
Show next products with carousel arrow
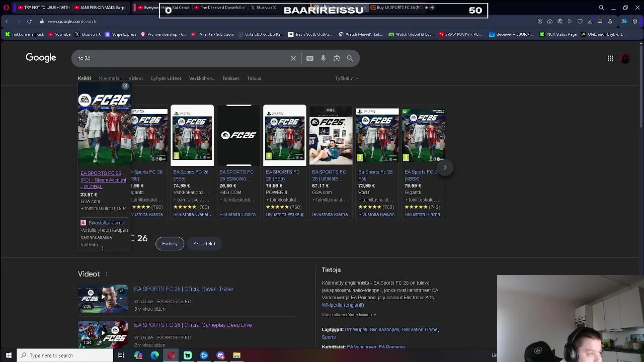[445, 167]
